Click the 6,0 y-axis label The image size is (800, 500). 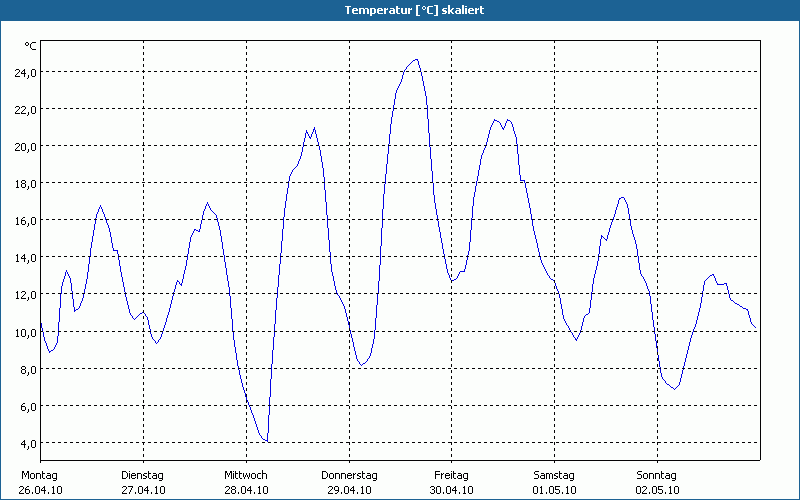pyautogui.click(x=28, y=407)
